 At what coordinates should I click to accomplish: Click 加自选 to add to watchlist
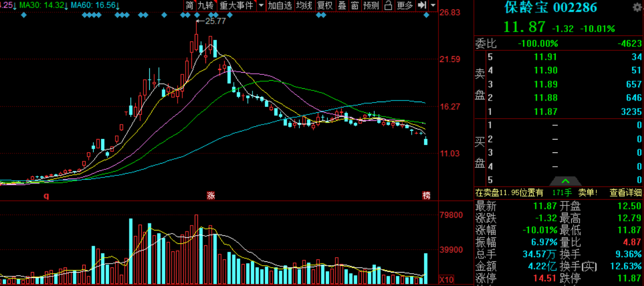[x=280, y=5]
